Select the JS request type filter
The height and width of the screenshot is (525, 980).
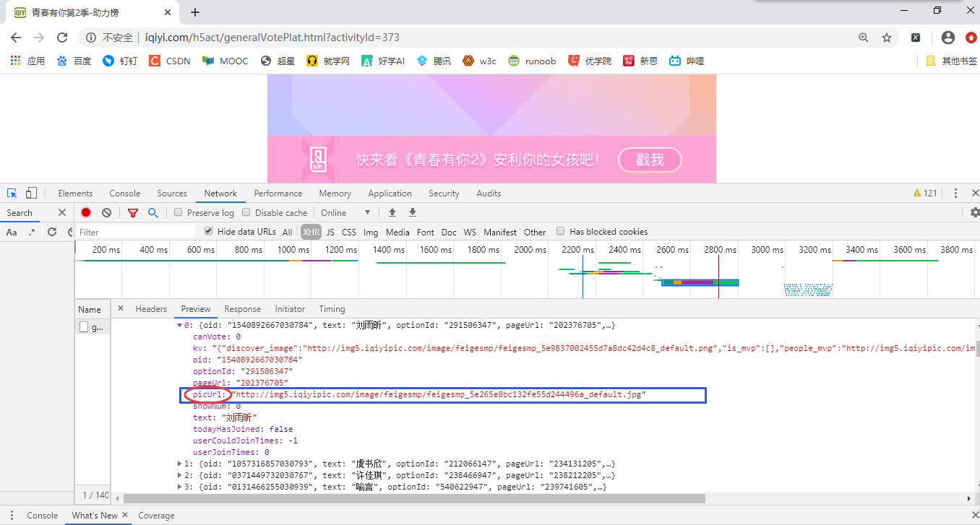[x=330, y=232]
